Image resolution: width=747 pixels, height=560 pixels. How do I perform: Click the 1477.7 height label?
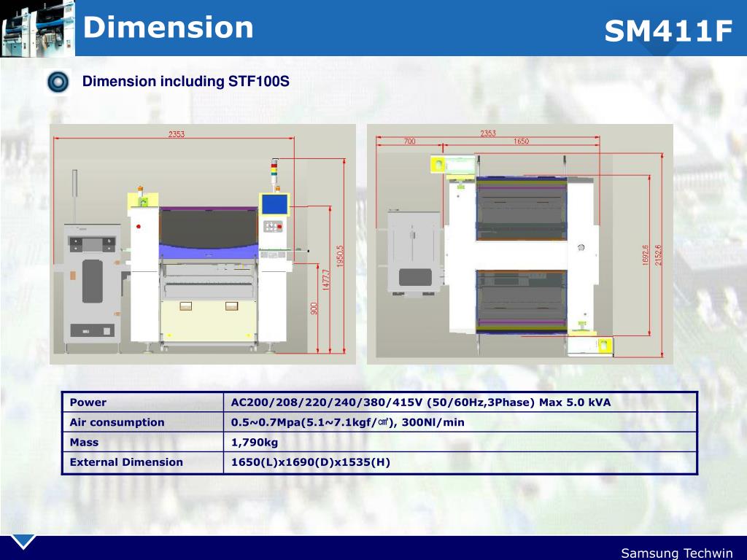[326, 279]
